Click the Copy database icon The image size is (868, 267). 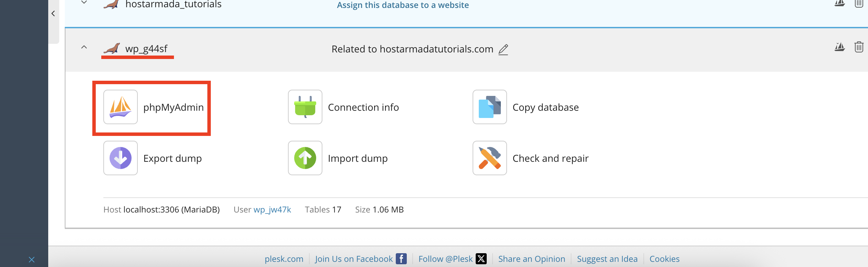tap(490, 107)
